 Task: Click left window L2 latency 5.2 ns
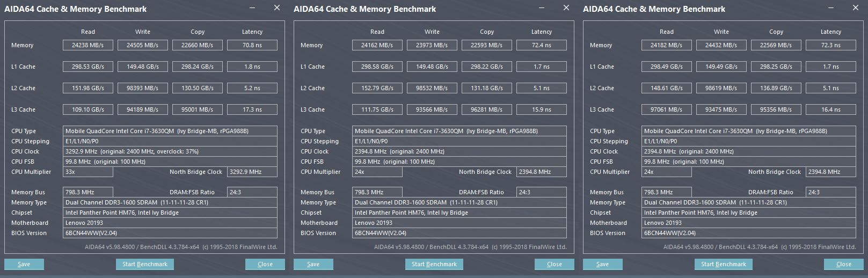click(x=252, y=88)
